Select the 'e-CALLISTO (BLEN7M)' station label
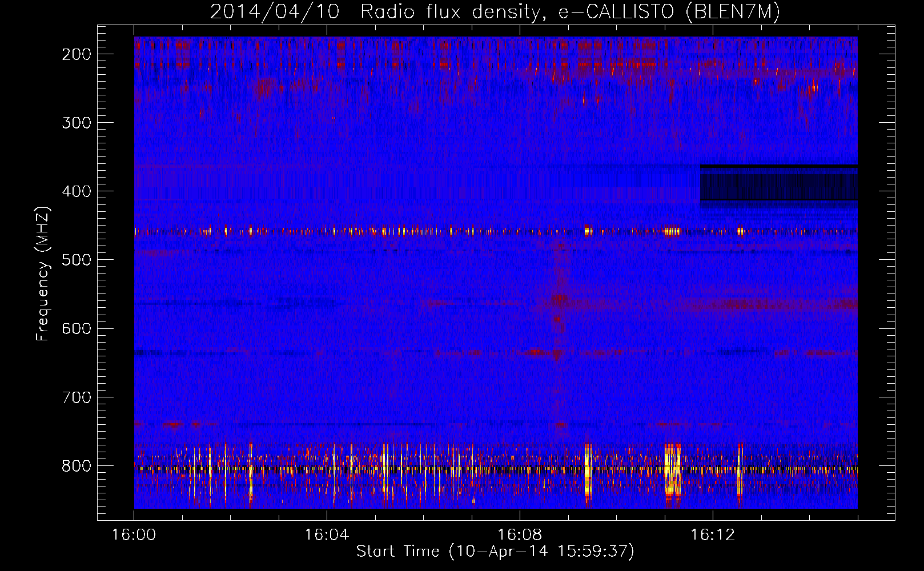The width and height of the screenshot is (924, 571). [669, 12]
